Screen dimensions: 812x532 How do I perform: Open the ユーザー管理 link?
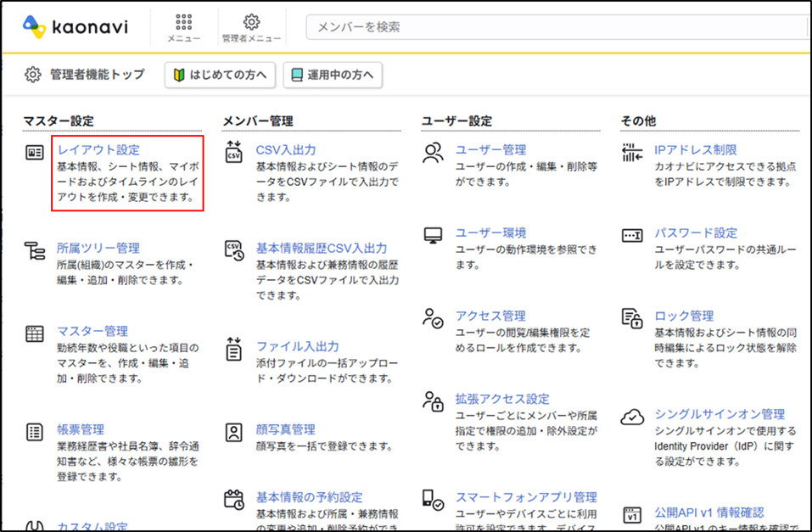(491, 149)
